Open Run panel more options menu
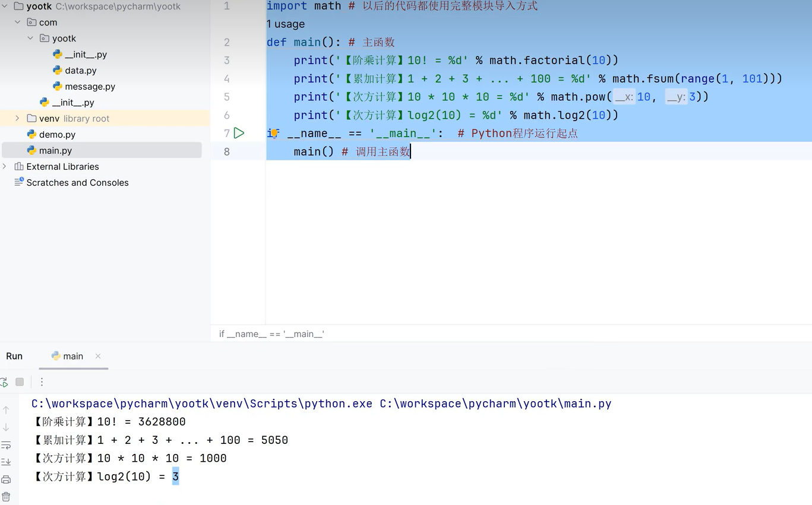The width and height of the screenshot is (812, 505). click(x=42, y=382)
